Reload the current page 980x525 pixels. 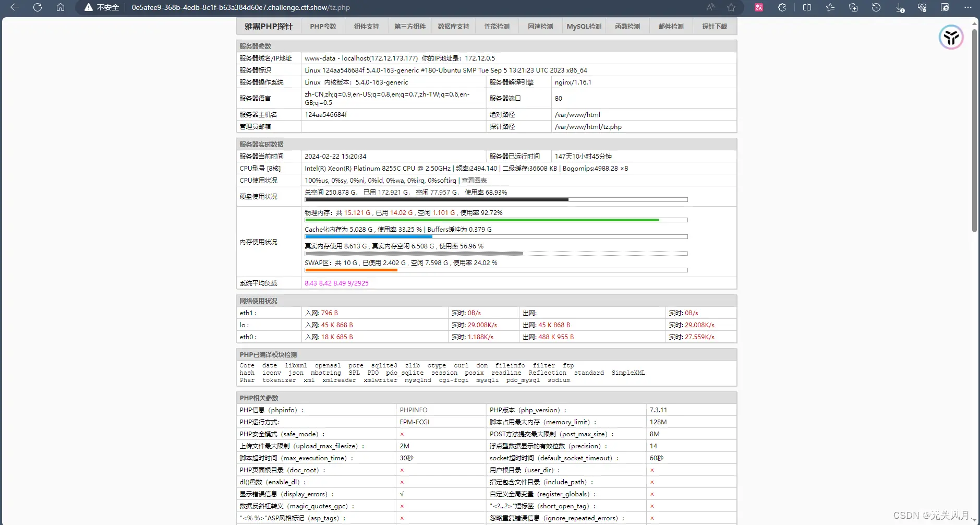[x=38, y=7]
